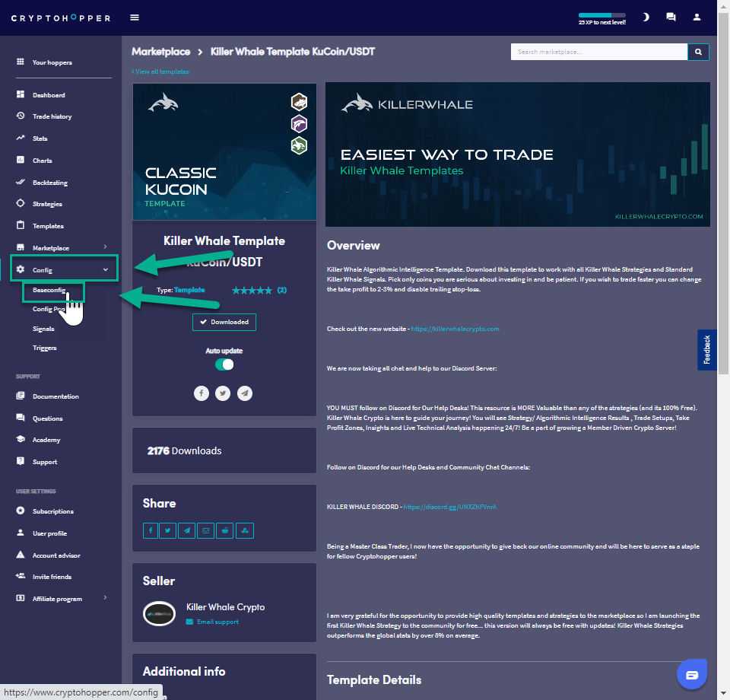The height and width of the screenshot is (700, 730).
Task: Open the live chat bubble widget
Action: (691, 675)
